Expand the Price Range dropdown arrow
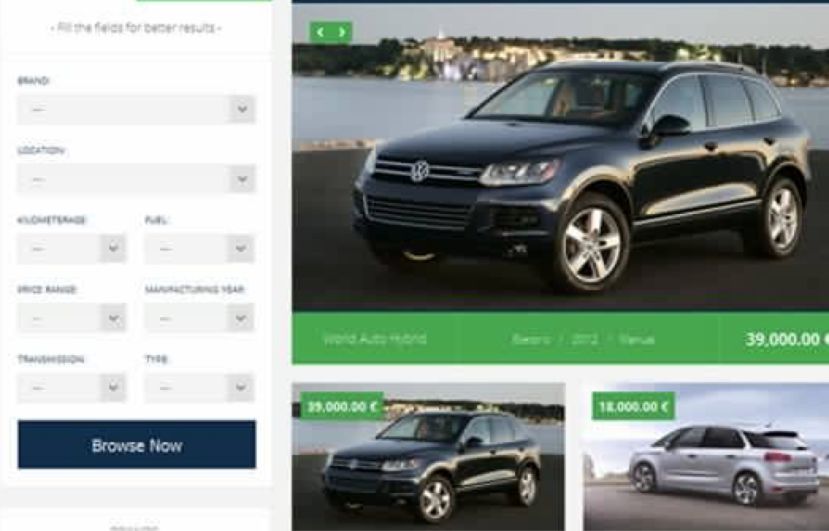 tap(113, 318)
